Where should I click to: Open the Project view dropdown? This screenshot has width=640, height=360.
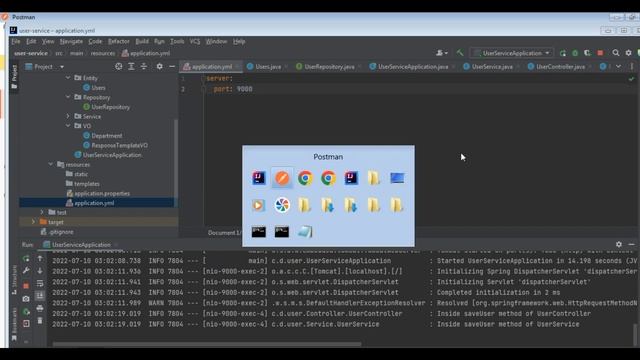tap(62, 67)
